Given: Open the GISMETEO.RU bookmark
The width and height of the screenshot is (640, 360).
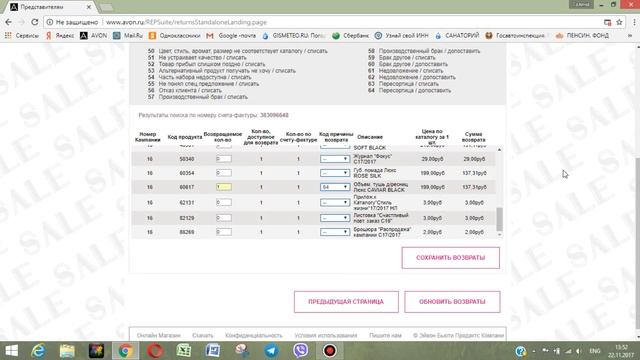Looking at the screenshot, I should (x=293, y=36).
